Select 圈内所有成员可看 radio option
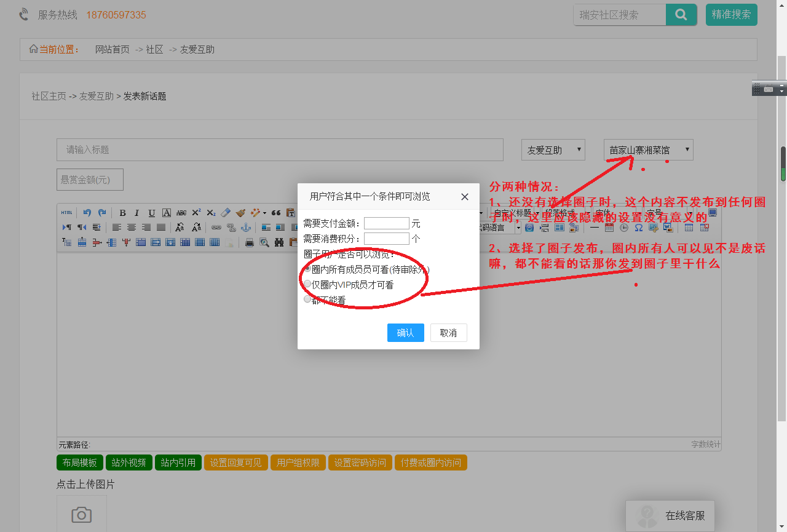This screenshot has width=787, height=532. click(307, 269)
